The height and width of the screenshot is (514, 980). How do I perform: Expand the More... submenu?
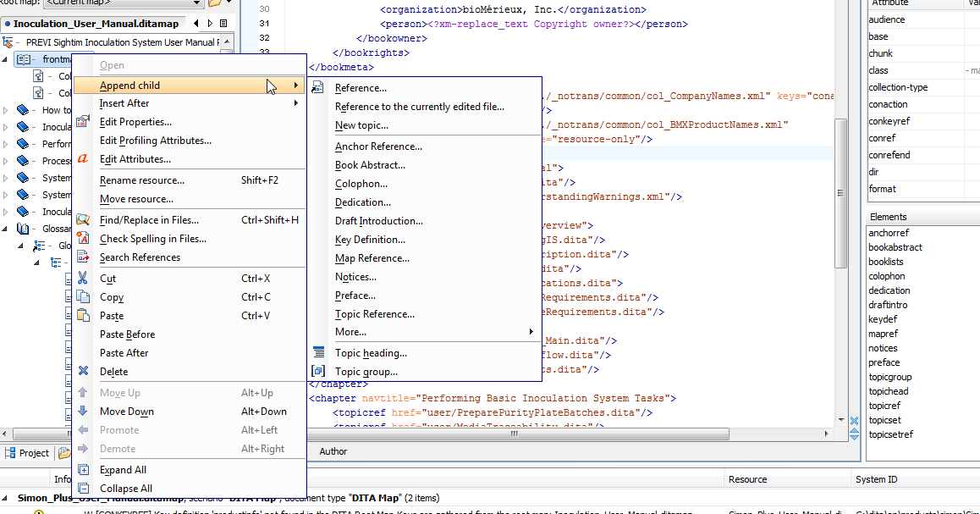click(x=425, y=332)
